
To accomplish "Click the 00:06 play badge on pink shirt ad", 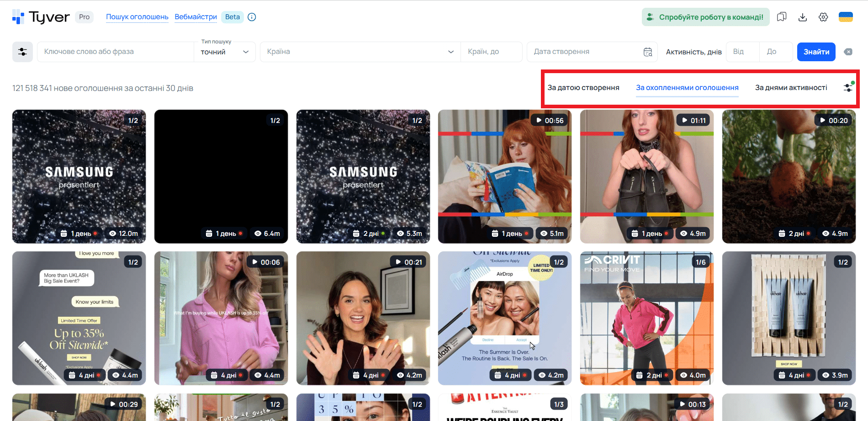I will coord(265,262).
